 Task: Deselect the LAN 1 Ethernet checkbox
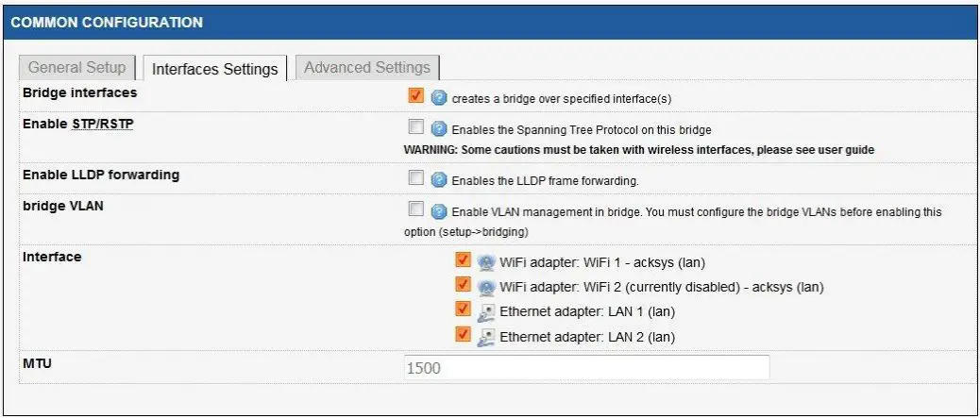click(463, 309)
